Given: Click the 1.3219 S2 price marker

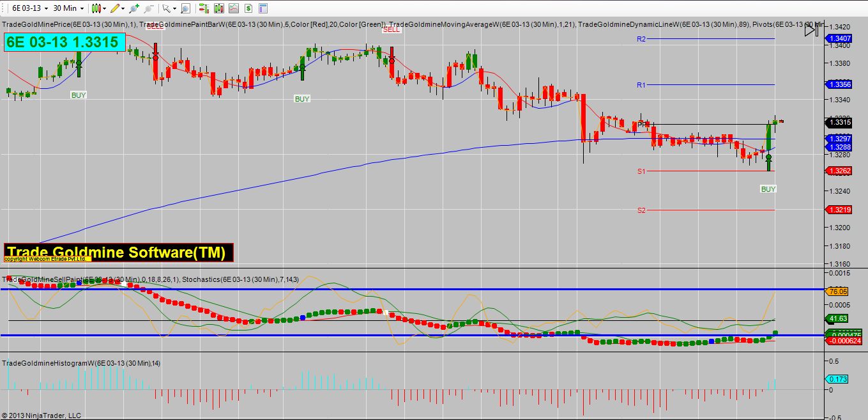Looking at the screenshot, I should point(839,210).
